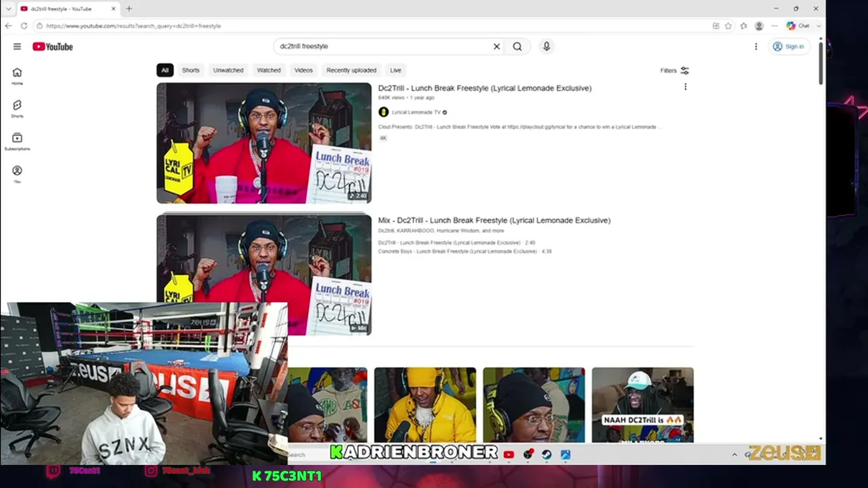Open more actions for the first result

pyautogui.click(x=686, y=87)
